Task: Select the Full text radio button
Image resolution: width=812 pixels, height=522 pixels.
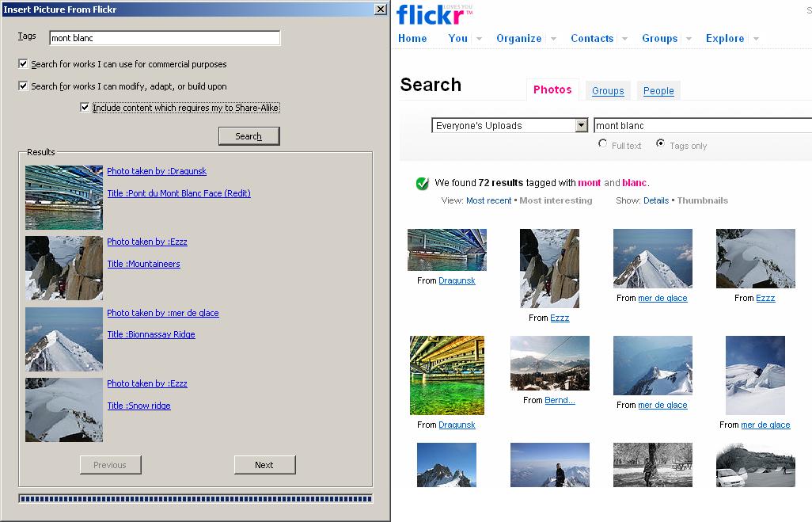Action: pos(603,144)
